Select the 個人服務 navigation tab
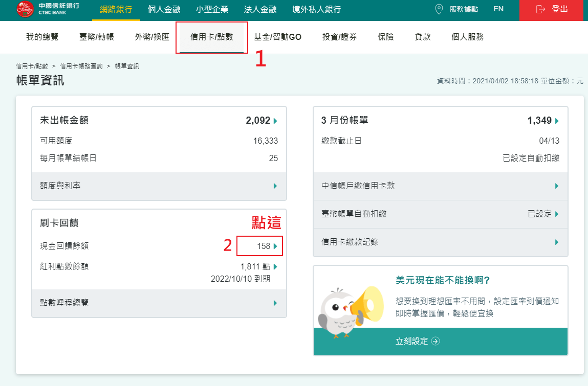This screenshot has width=588, height=386. pos(468,37)
